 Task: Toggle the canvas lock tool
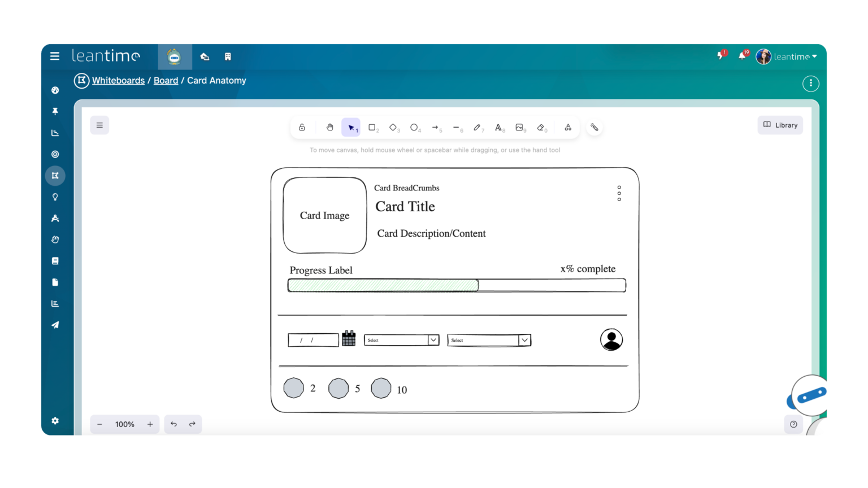[302, 127]
